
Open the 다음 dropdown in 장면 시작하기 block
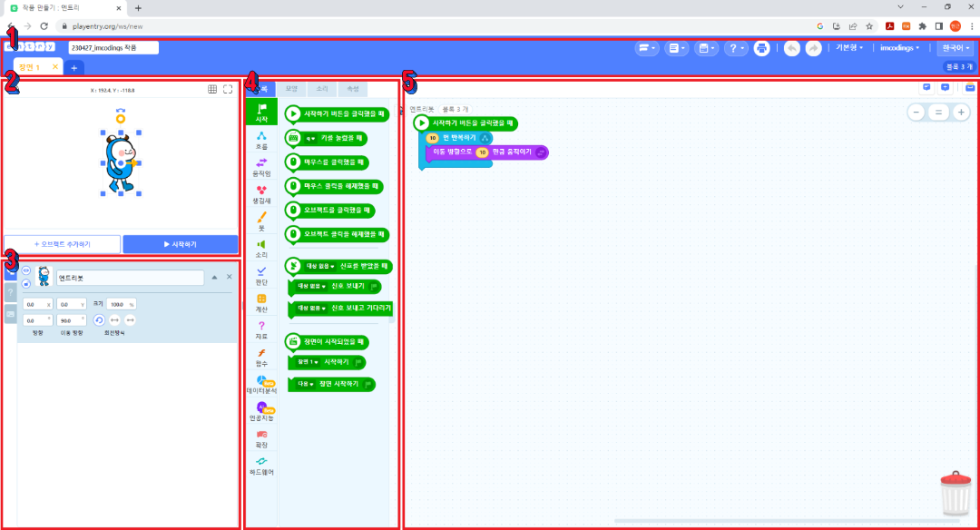coord(305,384)
